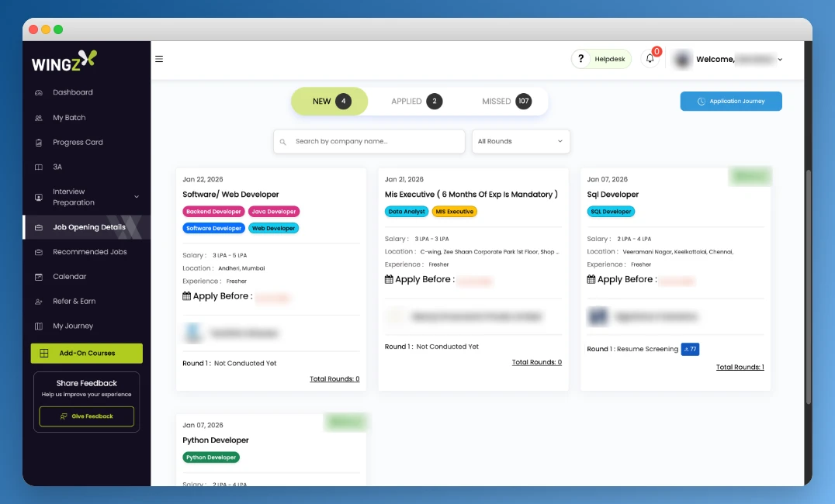The width and height of the screenshot is (835, 504).
Task: Select the My Batch sidebar icon
Action: [40, 117]
